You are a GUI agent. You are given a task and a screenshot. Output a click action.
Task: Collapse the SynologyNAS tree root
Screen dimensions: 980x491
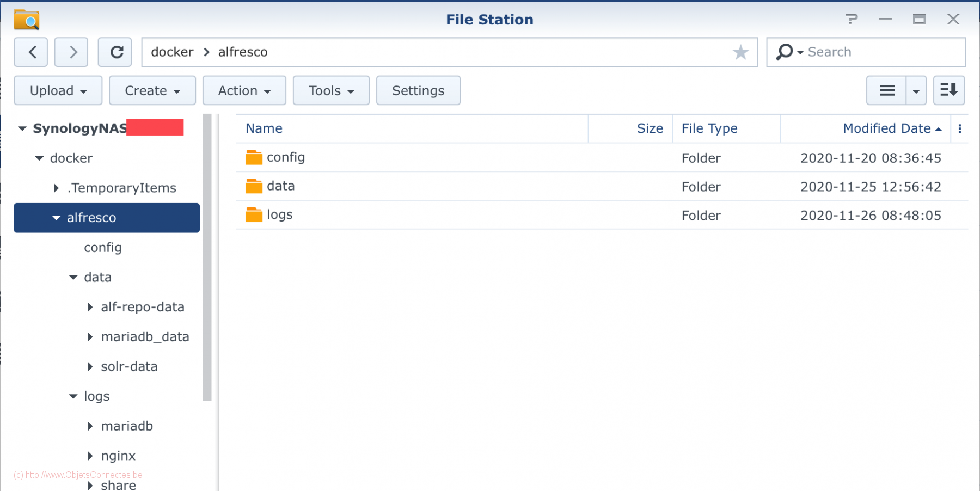tap(22, 128)
